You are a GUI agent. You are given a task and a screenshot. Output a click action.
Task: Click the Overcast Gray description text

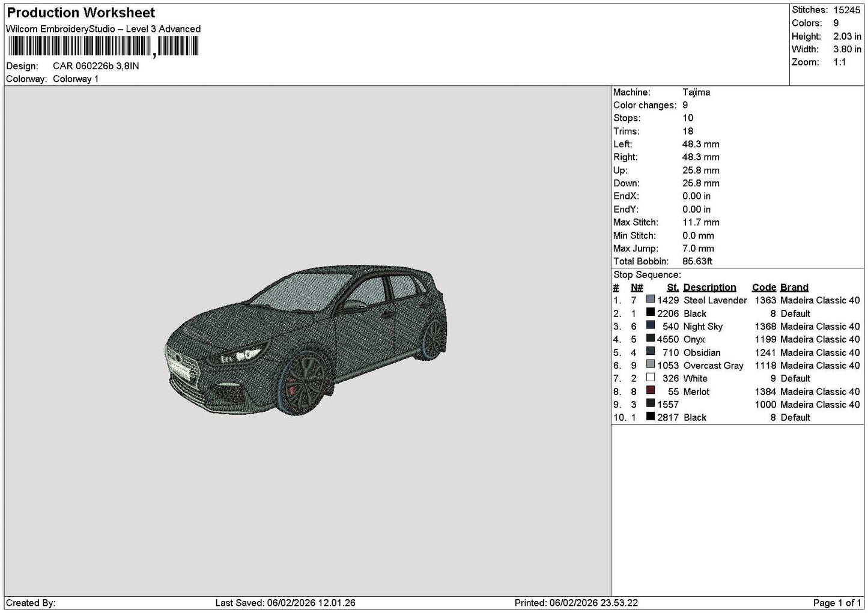pyautogui.click(x=713, y=365)
